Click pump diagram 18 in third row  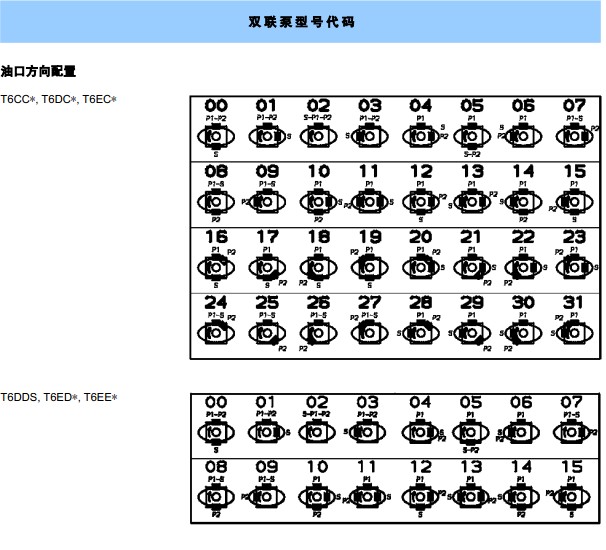(318, 267)
